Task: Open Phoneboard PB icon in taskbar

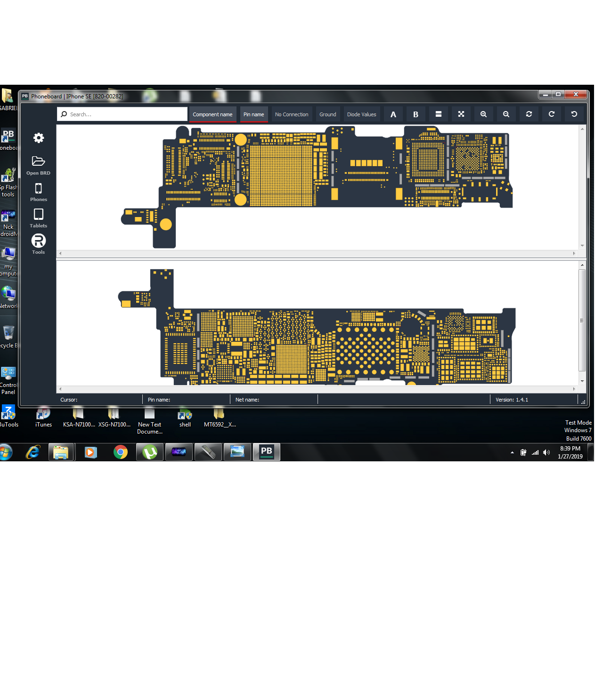Action: point(267,452)
